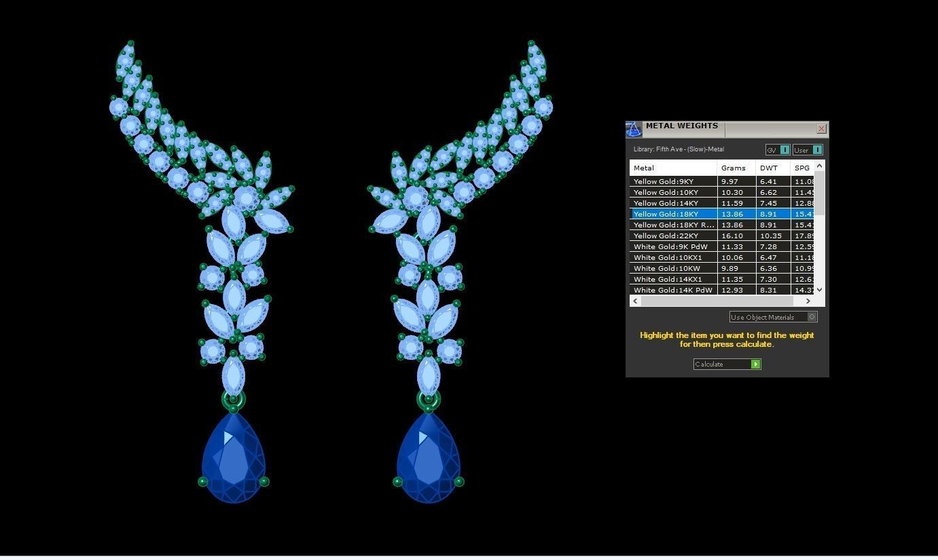Select the highlighted Yellow Gold:18KY row

click(722, 214)
